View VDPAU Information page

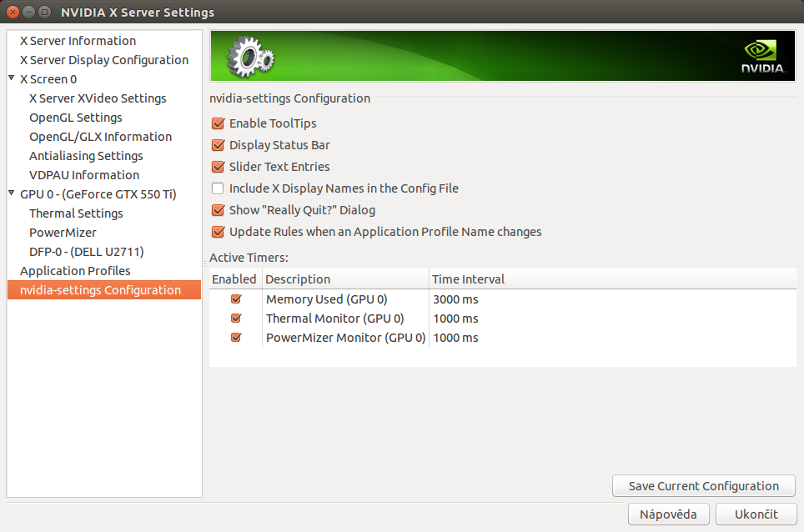(84, 175)
